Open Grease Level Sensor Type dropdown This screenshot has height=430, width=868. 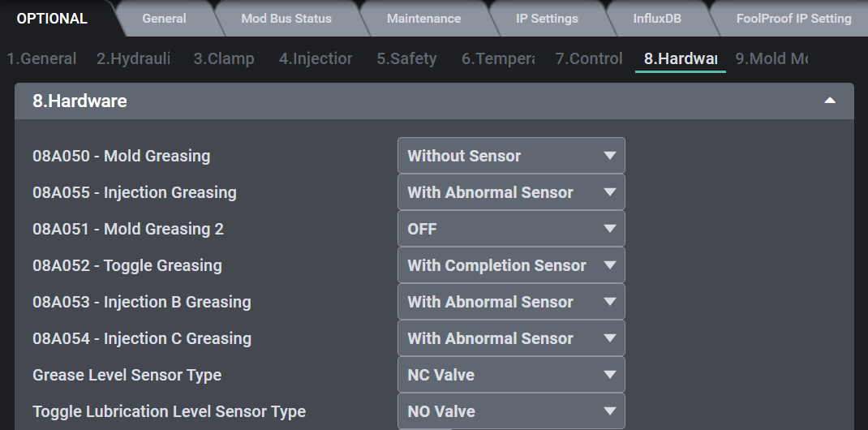[511, 375]
